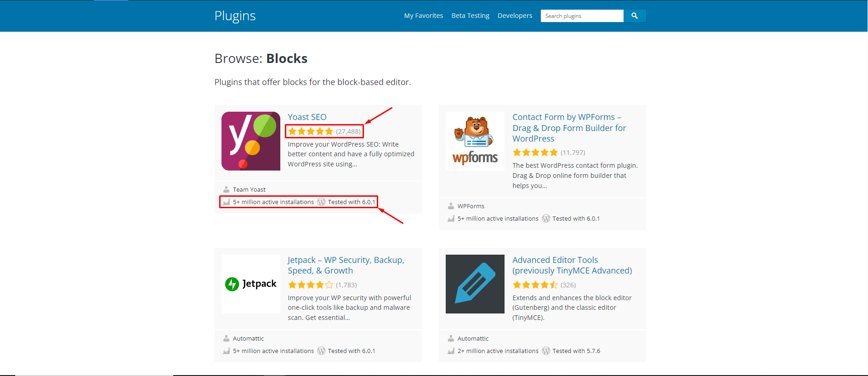Click Jetpack Tested with 6.0.1 text
Viewport: 868px width, 376px height.
pos(352,351)
